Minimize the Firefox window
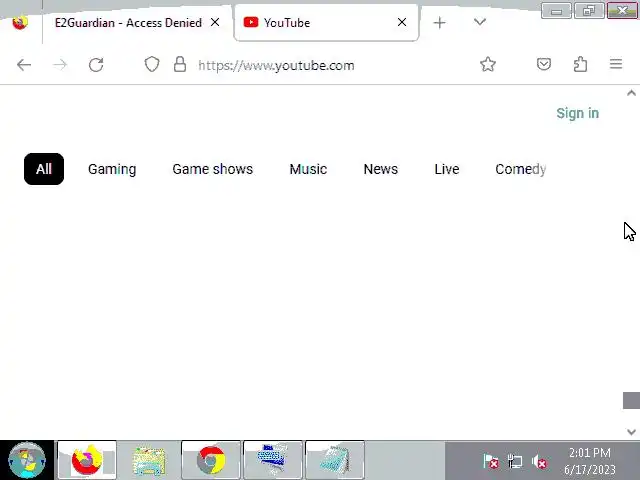The height and width of the screenshot is (480, 640). click(x=556, y=11)
